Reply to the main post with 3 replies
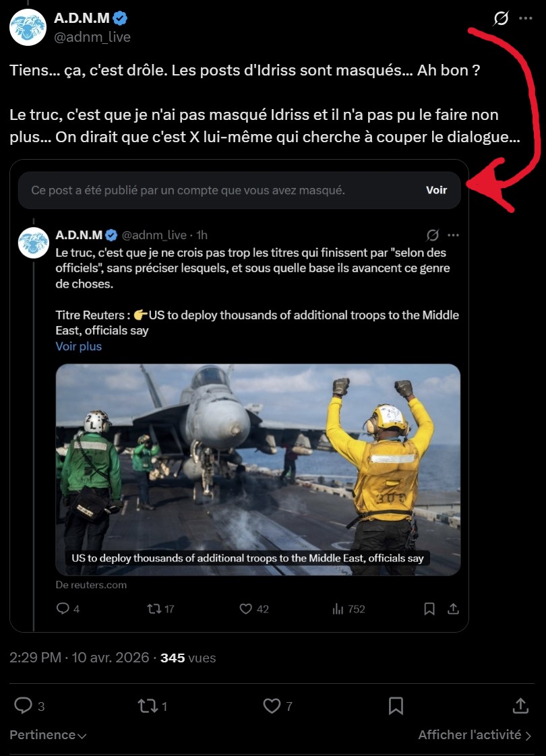The width and height of the screenshot is (546, 756). tap(24, 705)
